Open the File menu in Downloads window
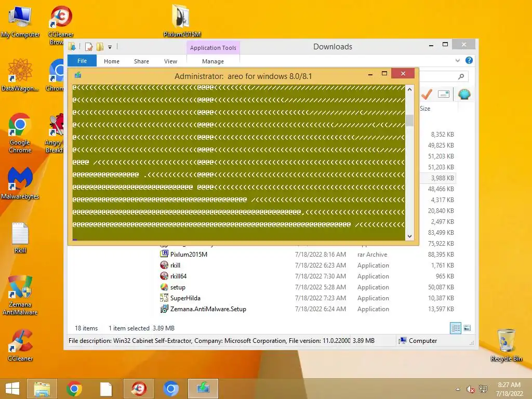This screenshot has width=532, height=399. click(82, 61)
